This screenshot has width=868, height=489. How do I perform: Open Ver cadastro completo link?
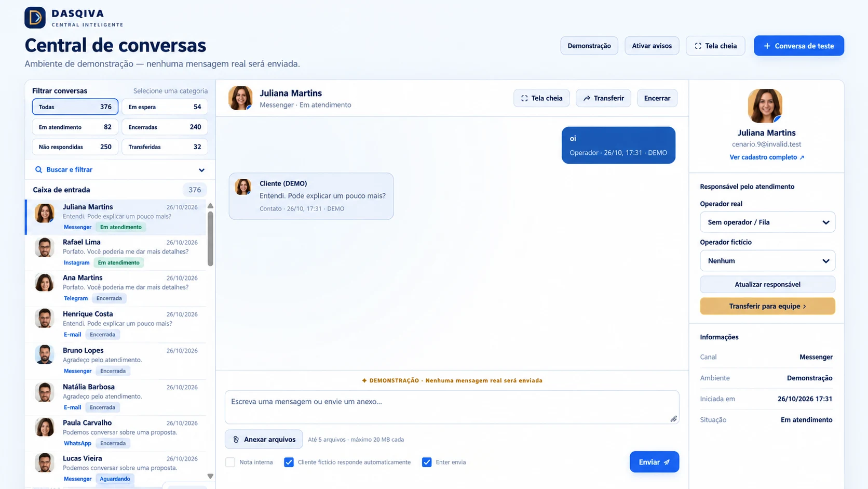[x=767, y=157]
